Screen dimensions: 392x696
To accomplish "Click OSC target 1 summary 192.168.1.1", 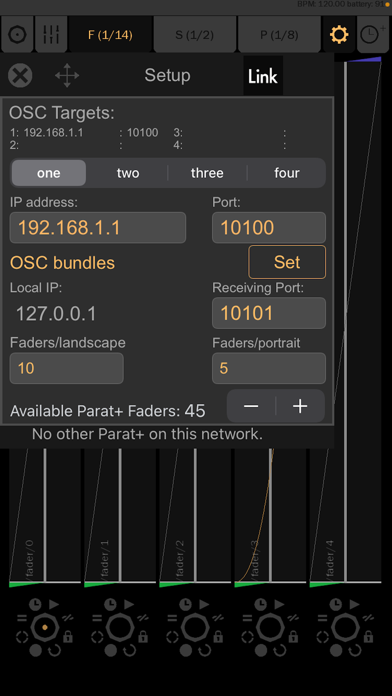I will [53, 132].
